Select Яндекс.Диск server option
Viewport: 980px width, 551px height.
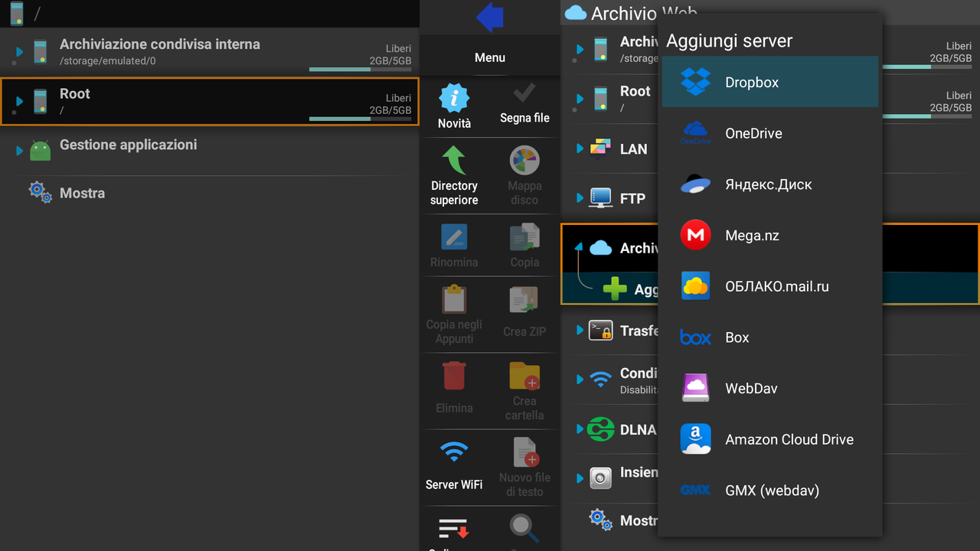(x=769, y=184)
